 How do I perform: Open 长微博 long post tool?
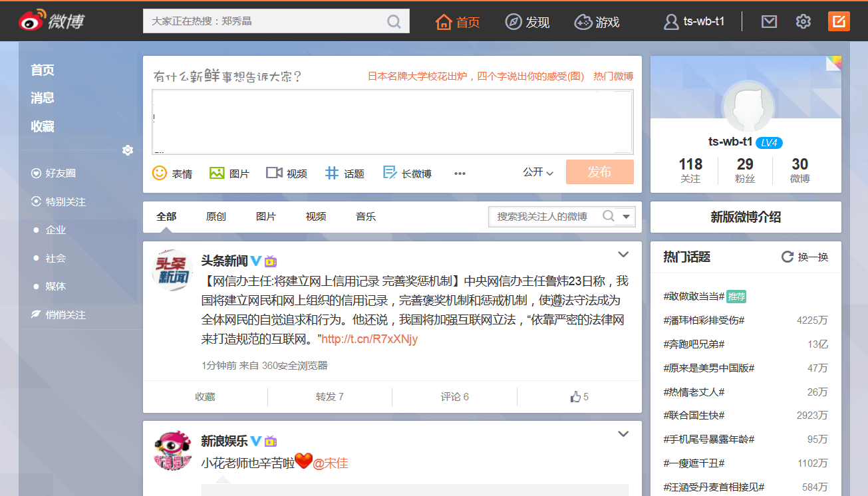[407, 173]
